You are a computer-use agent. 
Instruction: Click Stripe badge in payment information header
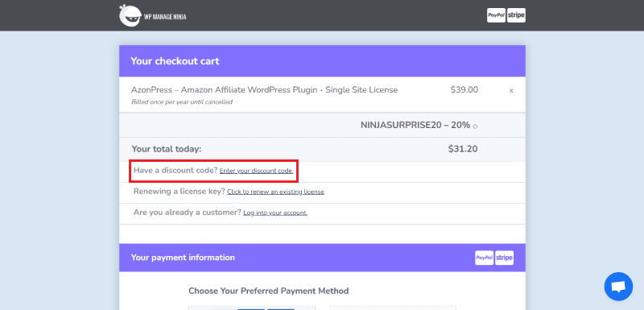click(x=505, y=258)
